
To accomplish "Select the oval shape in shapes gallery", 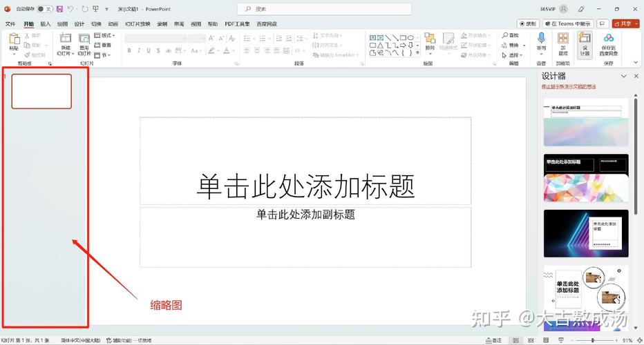I will [x=410, y=38].
